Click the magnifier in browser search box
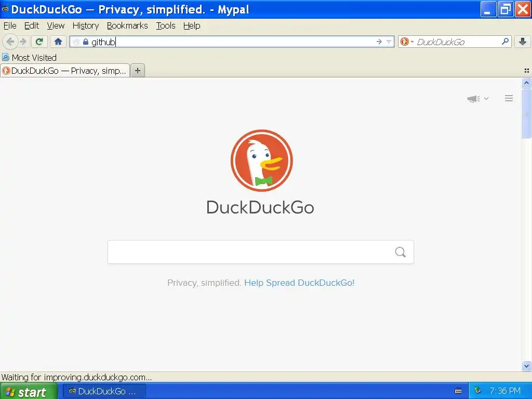532x399 pixels. coord(505,42)
